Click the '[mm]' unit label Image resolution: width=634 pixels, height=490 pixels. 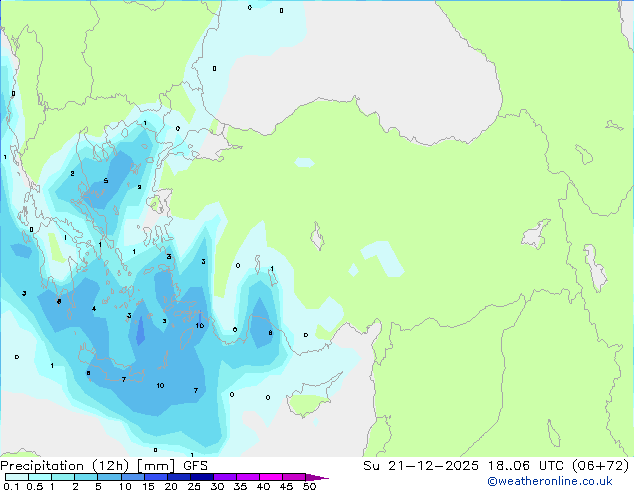click(x=156, y=466)
